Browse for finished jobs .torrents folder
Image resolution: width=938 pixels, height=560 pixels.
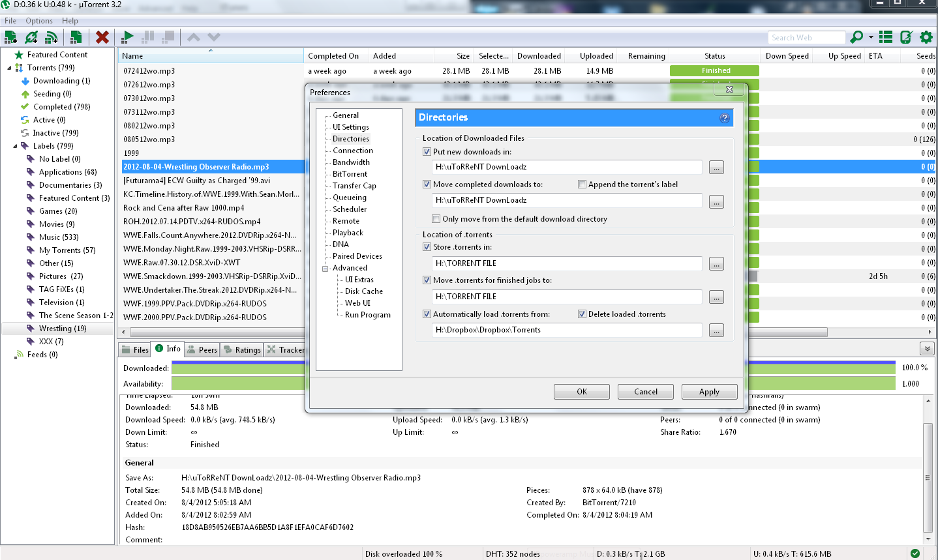716,297
